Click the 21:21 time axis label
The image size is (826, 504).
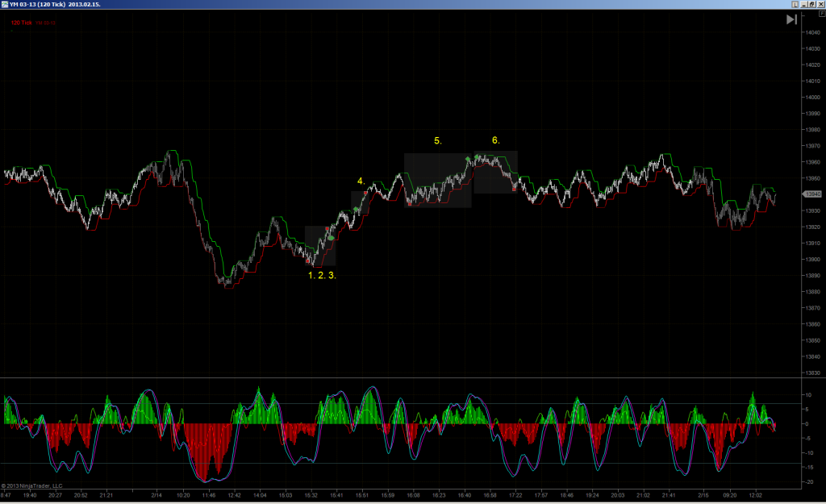point(106,495)
